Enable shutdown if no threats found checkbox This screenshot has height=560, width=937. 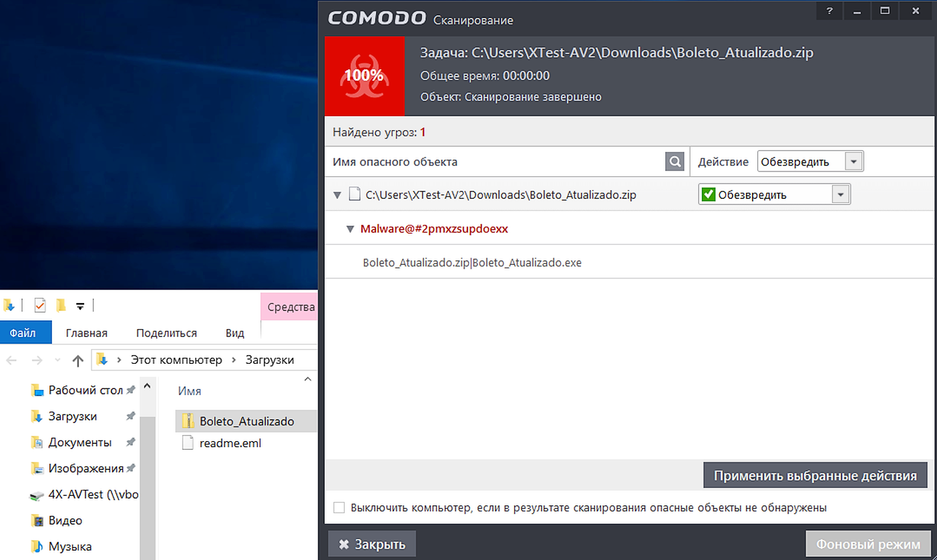click(x=339, y=508)
